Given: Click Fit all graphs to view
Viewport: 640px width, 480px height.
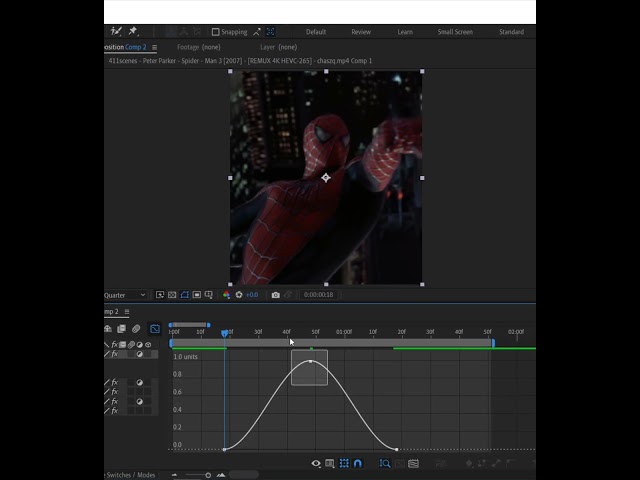Looking at the screenshot, I should click(413, 463).
